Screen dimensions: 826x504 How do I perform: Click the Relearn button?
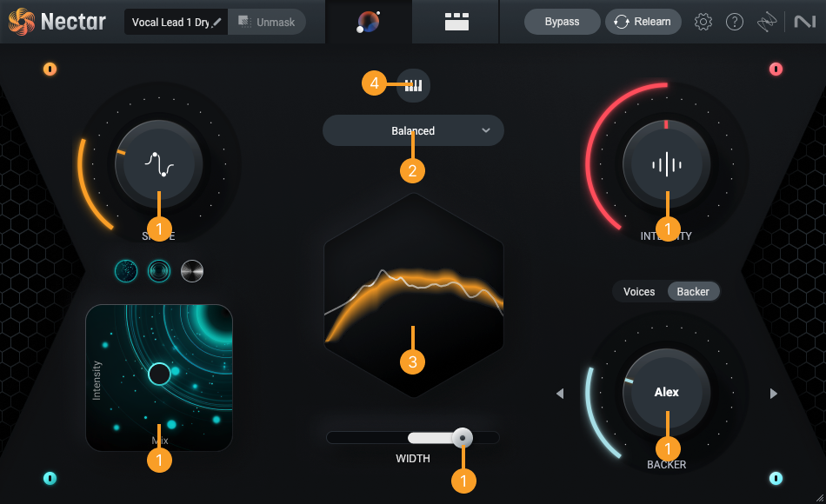coord(643,22)
